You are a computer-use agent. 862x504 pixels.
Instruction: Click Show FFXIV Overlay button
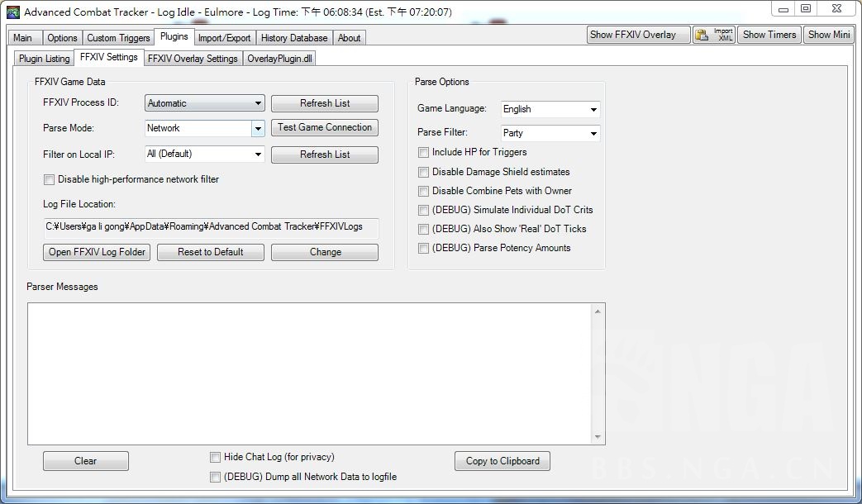(x=638, y=35)
